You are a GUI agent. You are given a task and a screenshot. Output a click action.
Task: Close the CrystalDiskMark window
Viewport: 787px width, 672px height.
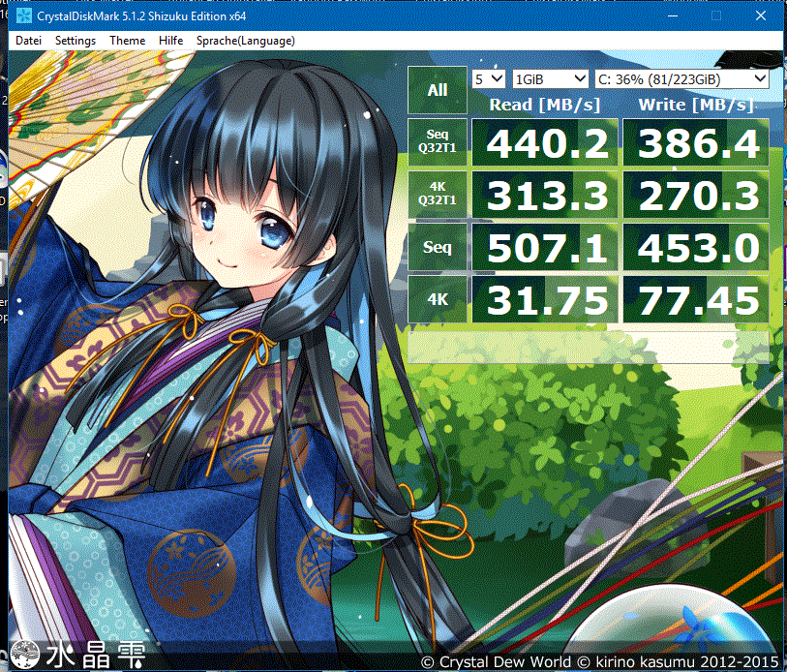click(761, 16)
